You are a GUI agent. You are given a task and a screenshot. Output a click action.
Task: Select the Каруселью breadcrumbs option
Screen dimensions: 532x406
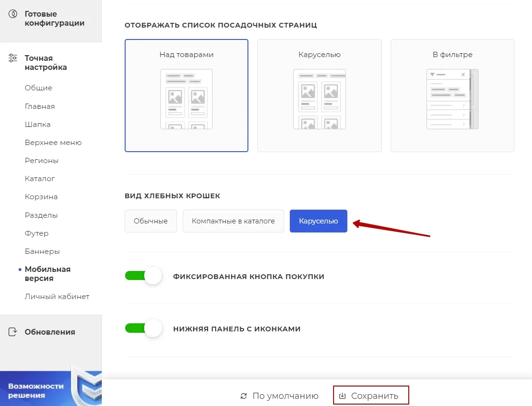tap(318, 221)
